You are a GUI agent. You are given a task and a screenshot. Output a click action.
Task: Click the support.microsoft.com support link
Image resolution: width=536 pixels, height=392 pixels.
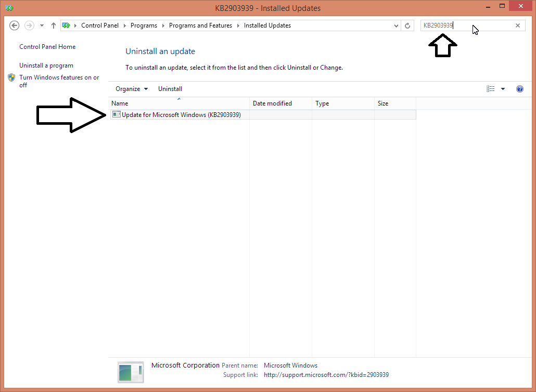tap(326, 375)
